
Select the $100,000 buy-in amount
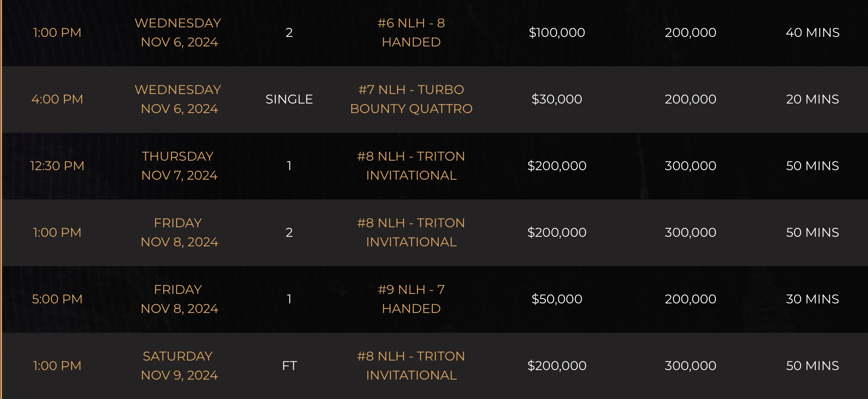pyautogui.click(x=557, y=33)
